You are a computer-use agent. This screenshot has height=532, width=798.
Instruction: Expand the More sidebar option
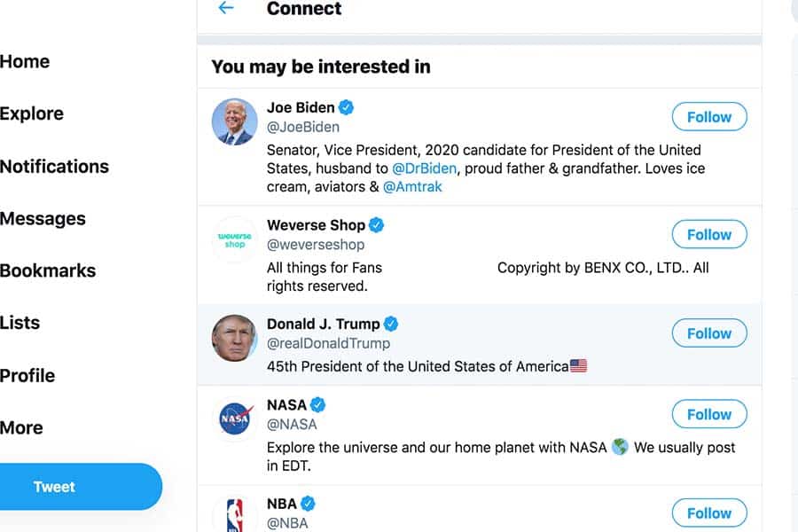21,427
